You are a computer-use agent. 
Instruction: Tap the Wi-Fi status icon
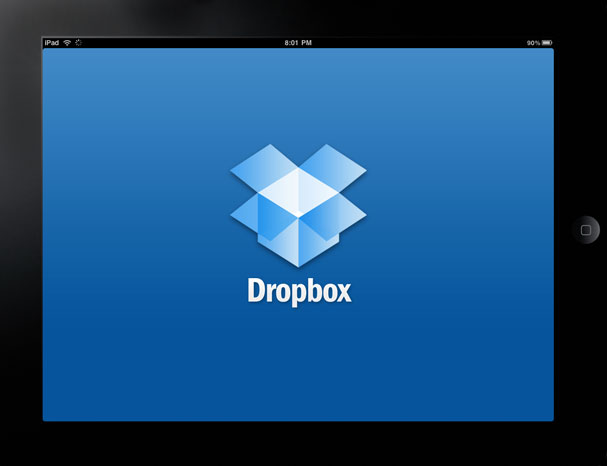pos(67,43)
